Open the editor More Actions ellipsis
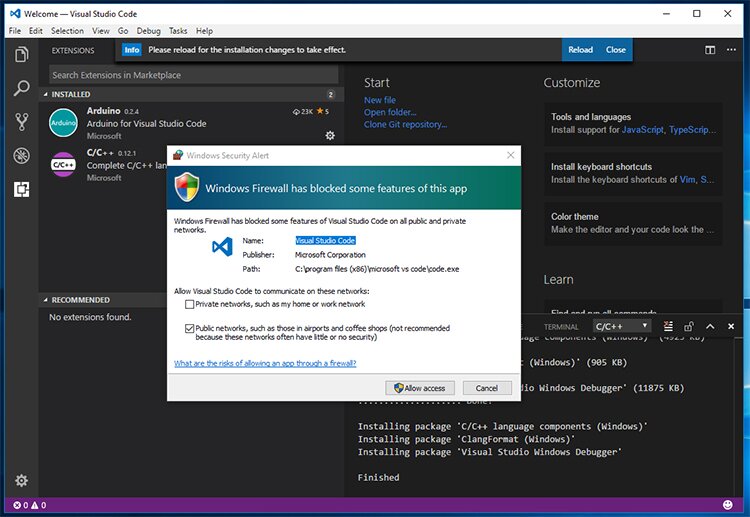 click(x=731, y=50)
